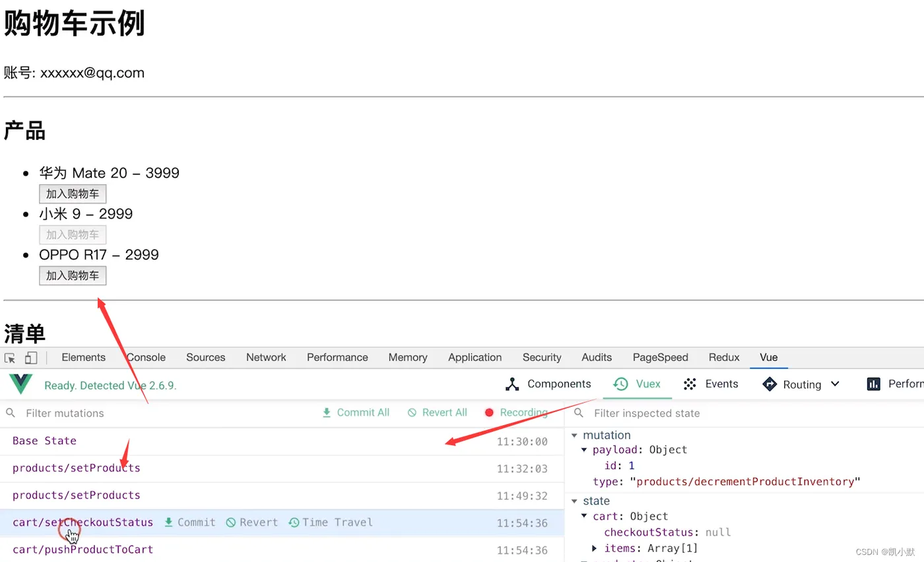Add OPPO R17 to cart

[x=73, y=276]
